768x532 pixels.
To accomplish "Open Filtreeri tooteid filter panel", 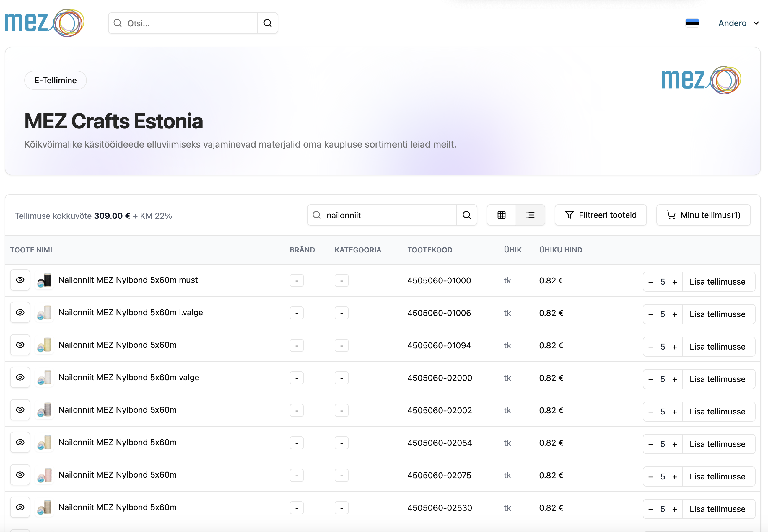I will [x=601, y=215].
